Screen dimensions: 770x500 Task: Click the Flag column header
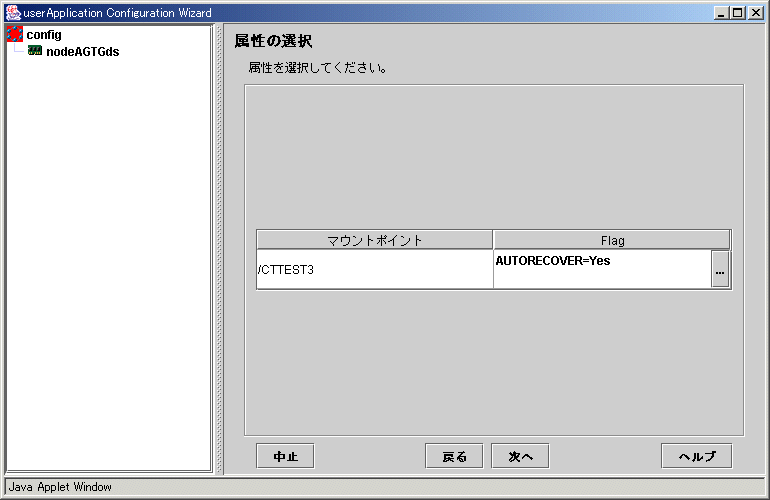(612, 240)
